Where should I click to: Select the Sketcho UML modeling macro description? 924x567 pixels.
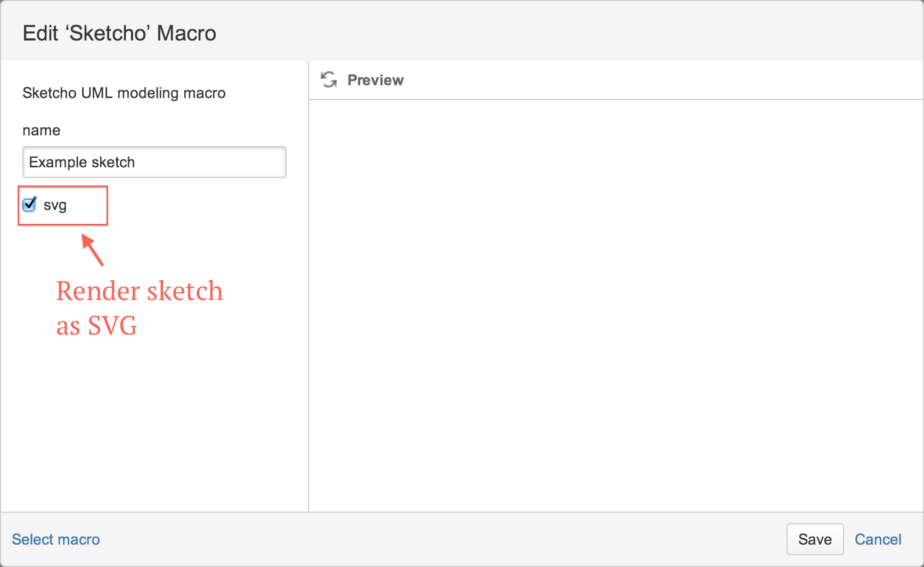coord(124,93)
